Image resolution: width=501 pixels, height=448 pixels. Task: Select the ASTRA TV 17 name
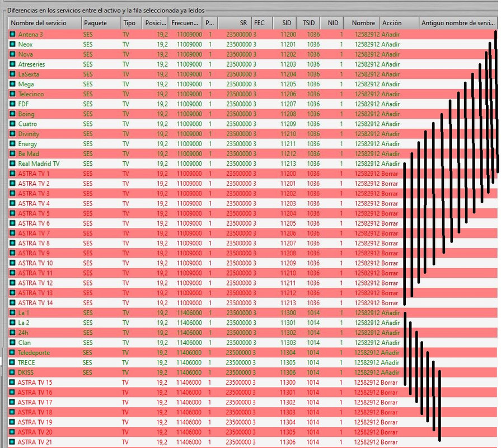[35, 402]
